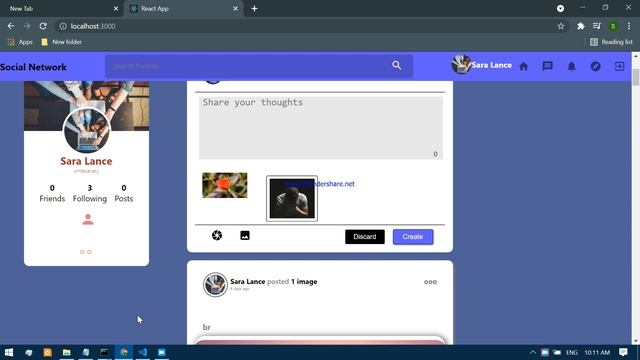Open a new browser tab
This screenshot has height=360, width=640.
(x=254, y=9)
